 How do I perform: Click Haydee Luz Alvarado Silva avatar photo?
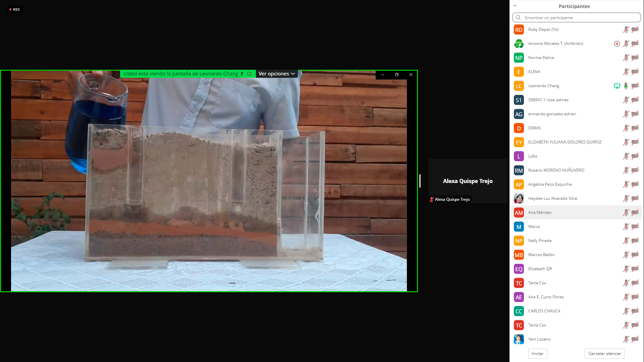(519, 198)
